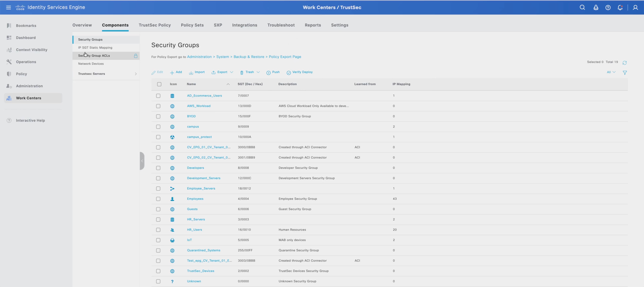The image size is (644, 287).
Task: Open the Export dropdown
Action: pyautogui.click(x=222, y=72)
